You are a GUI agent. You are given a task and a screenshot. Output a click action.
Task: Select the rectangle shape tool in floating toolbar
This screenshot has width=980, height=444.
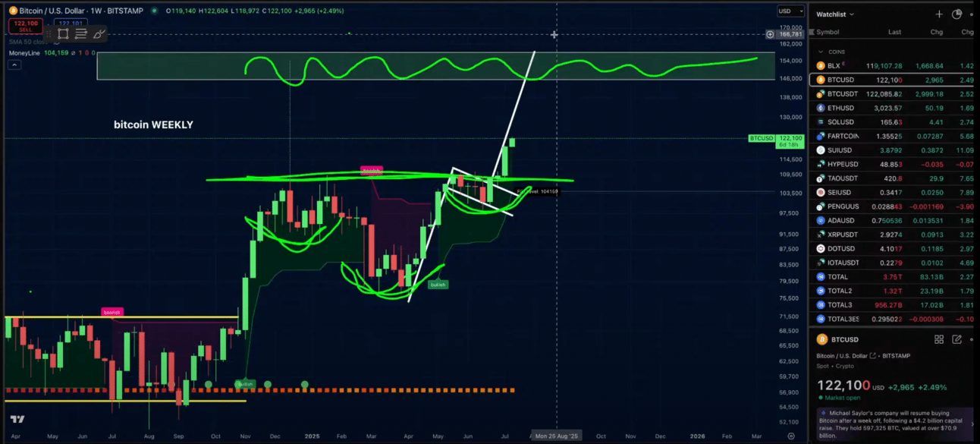(63, 34)
